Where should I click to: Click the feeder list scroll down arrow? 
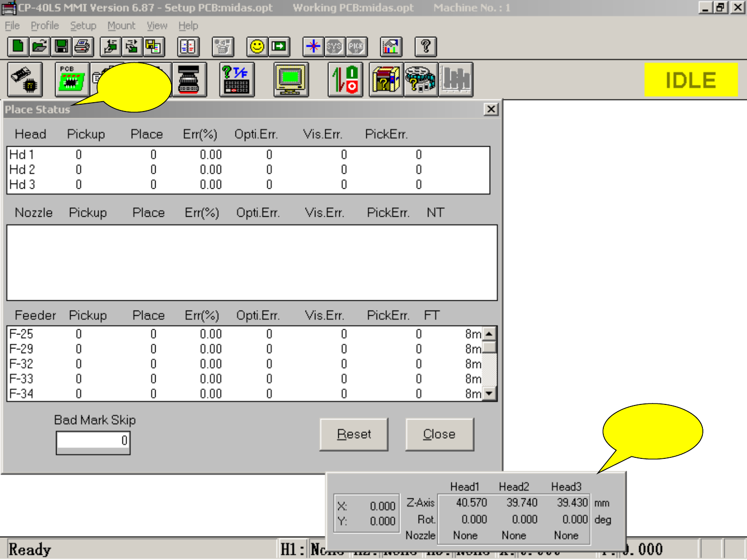coord(489,394)
